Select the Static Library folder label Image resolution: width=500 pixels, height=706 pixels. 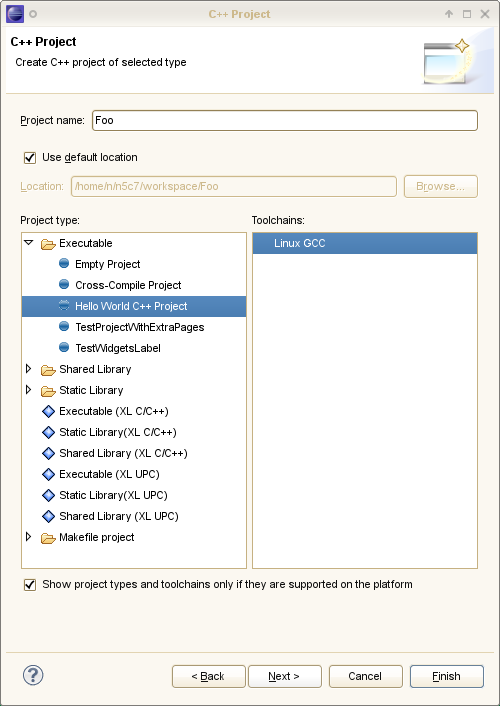point(91,390)
